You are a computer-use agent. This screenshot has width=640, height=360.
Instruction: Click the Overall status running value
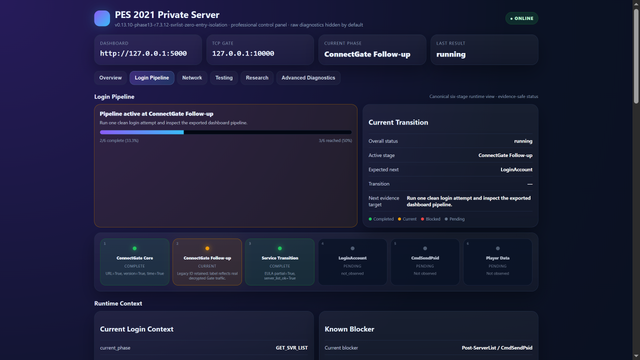[523, 141]
